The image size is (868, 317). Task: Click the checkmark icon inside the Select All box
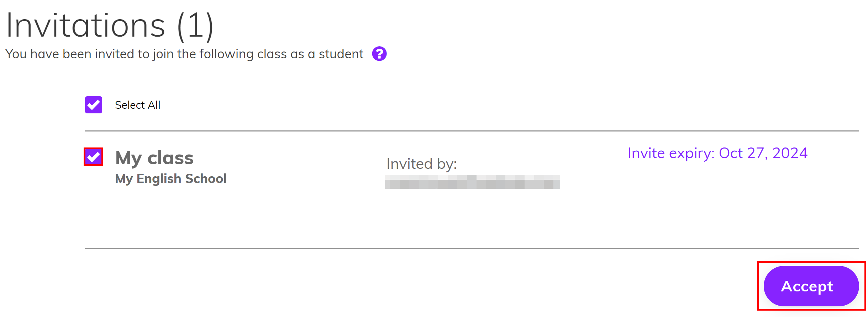point(93,104)
